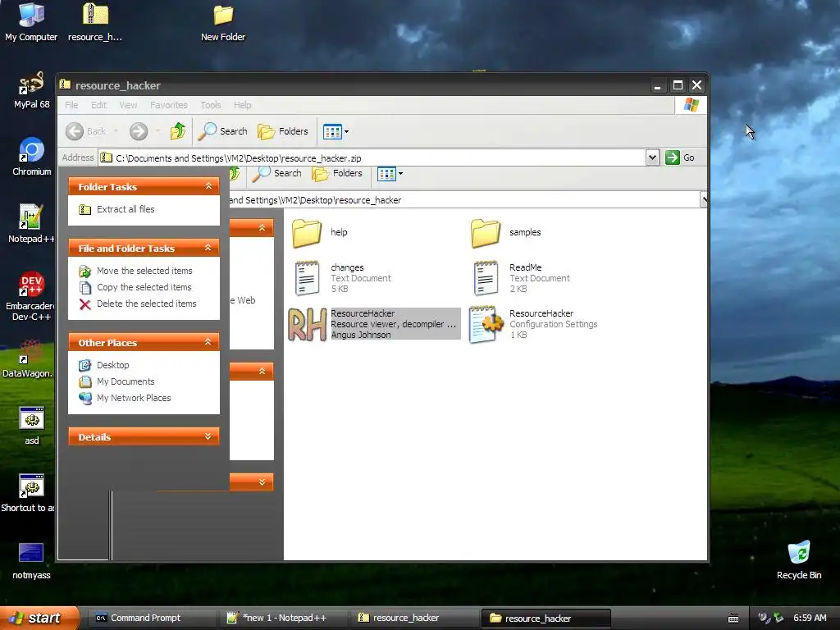Launch MyPal 68 browser shortcut
The image size is (840, 630).
pos(31,90)
